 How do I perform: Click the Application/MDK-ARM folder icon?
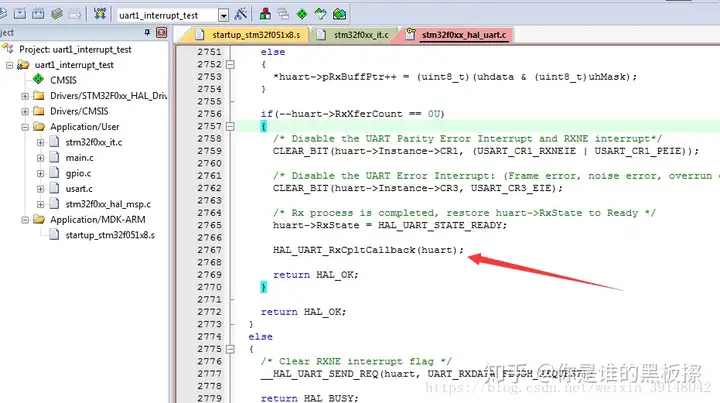click(39, 220)
